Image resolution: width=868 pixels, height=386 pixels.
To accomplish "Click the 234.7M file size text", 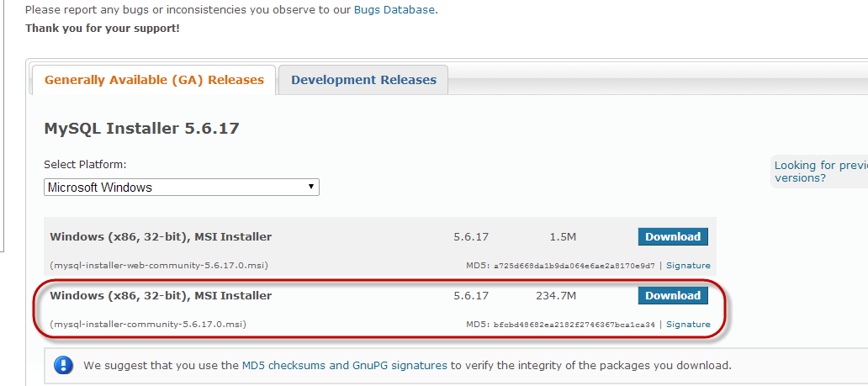I will tap(555, 296).
